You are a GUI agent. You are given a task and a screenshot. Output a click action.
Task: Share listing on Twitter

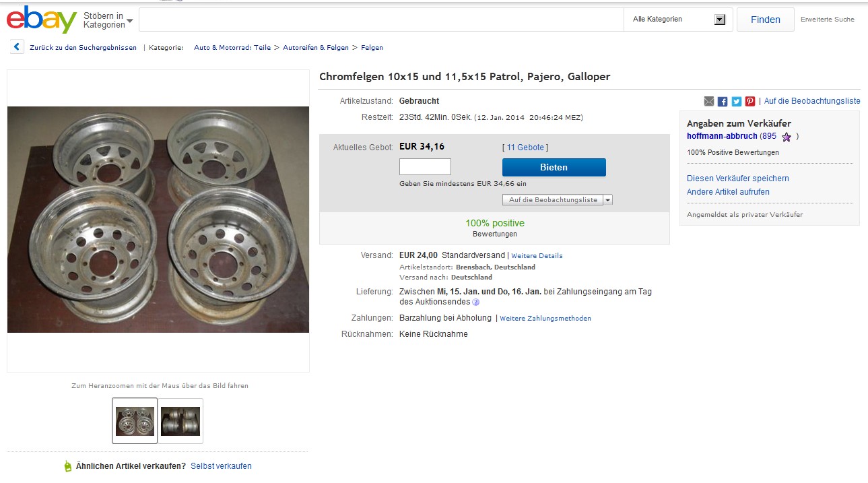[736, 101]
